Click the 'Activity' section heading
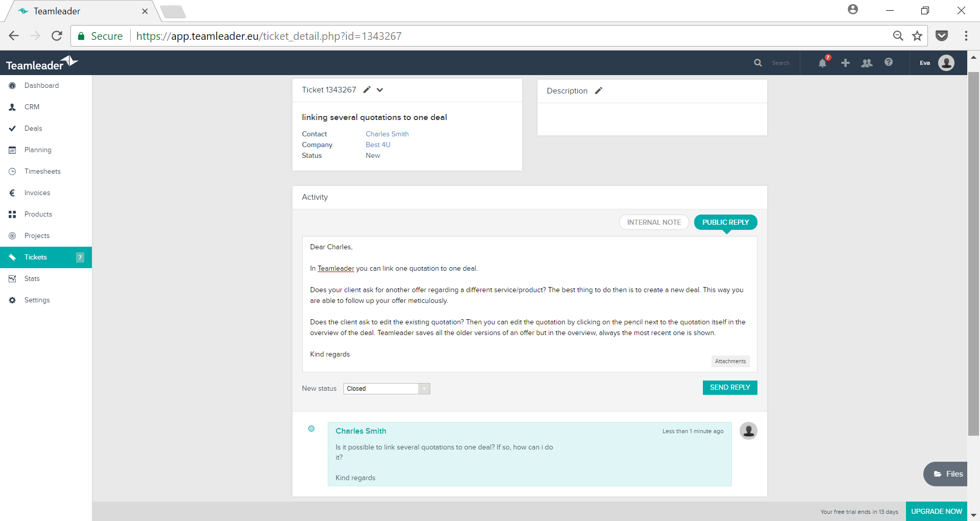Image resolution: width=980 pixels, height=521 pixels. 314,197
